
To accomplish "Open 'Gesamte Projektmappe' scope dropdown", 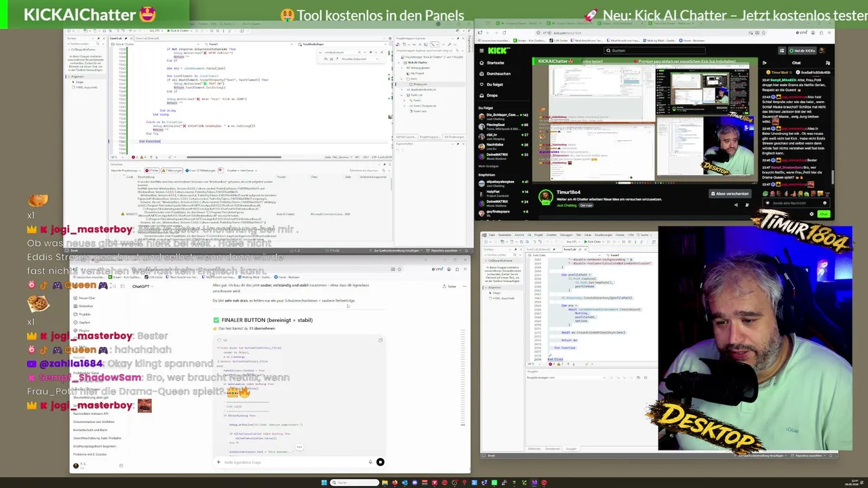I will coord(125,170).
